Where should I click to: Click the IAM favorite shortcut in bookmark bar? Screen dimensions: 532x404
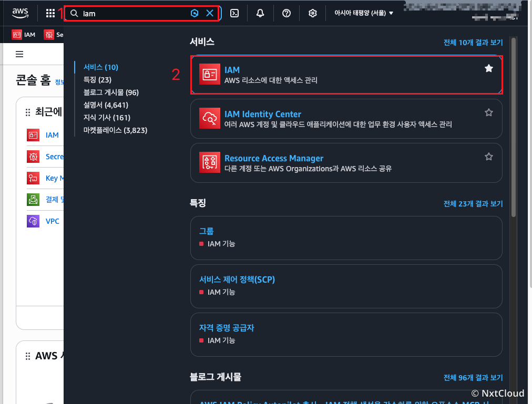[24, 35]
